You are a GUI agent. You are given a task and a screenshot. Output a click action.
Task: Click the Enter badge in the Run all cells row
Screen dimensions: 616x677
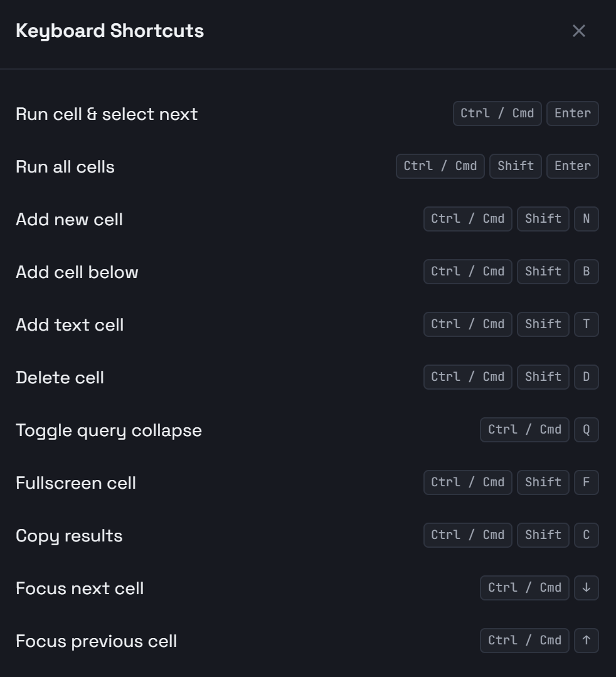572,166
